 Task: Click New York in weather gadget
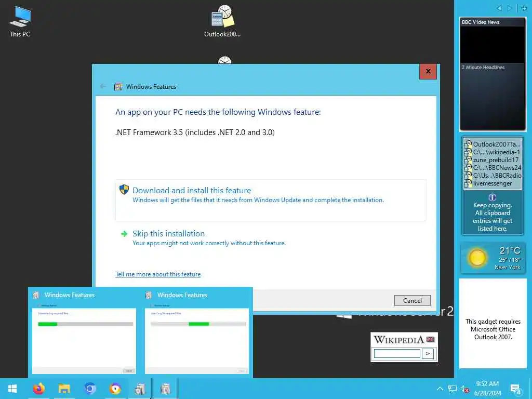point(507,267)
